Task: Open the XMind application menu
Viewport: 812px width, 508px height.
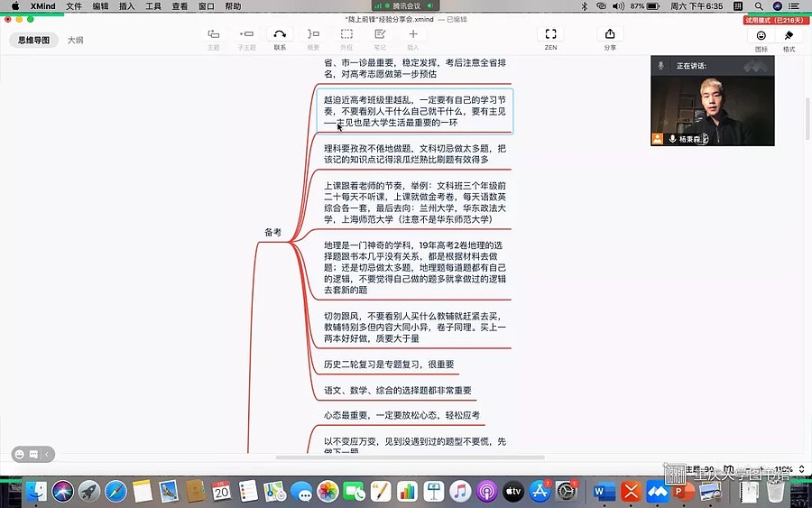Action: pyautogui.click(x=43, y=6)
